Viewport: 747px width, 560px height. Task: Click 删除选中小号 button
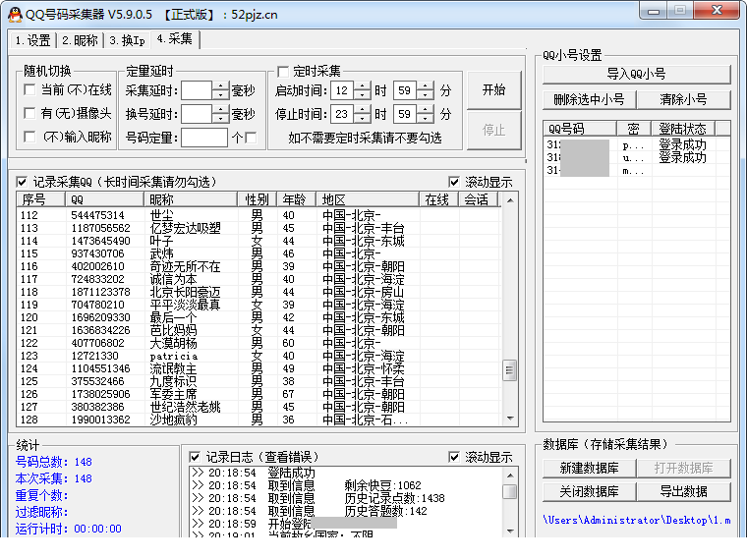click(x=590, y=99)
